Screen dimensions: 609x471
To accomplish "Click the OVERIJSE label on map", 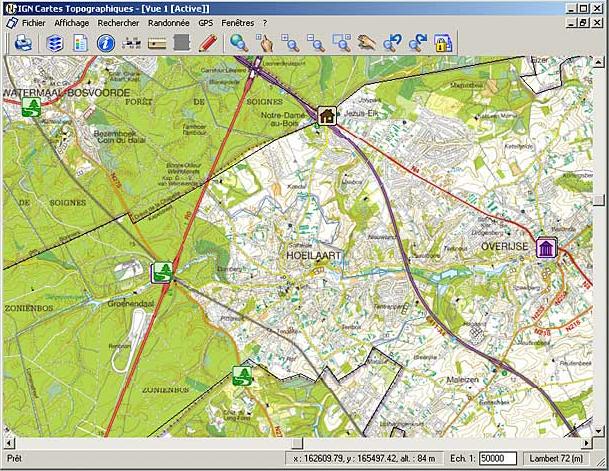I will 505,247.
